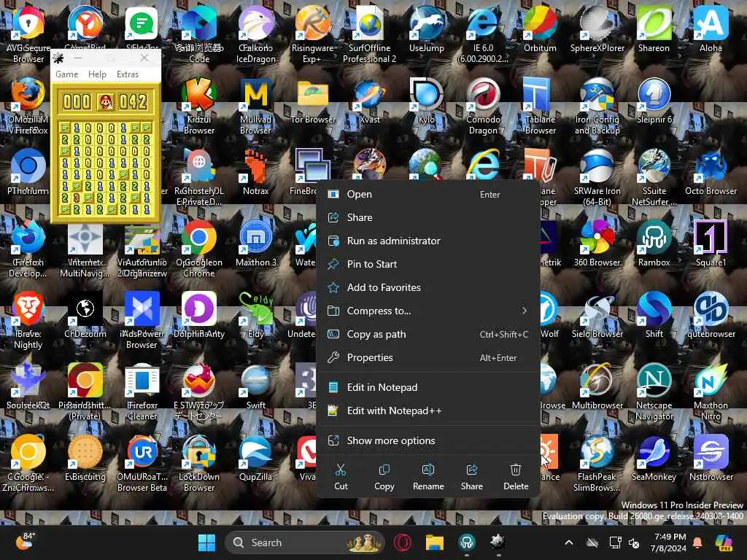Click the Rename button in context menu
The image size is (747, 560).
[x=428, y=477]
